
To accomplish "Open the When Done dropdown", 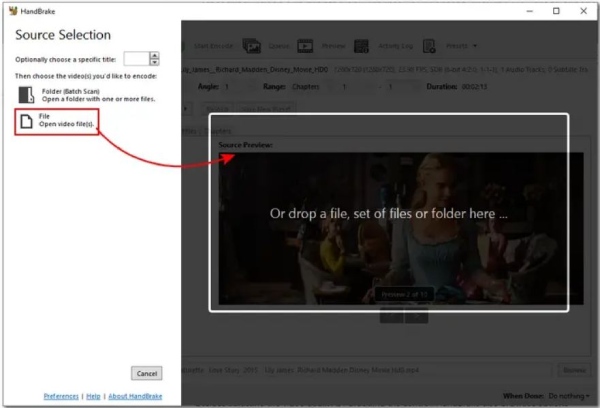I will 570,396.
